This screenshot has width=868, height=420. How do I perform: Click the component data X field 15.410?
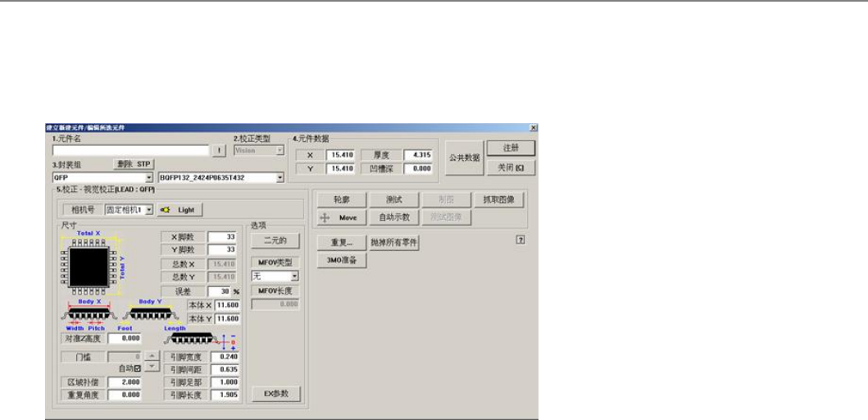tap(340, 155)
